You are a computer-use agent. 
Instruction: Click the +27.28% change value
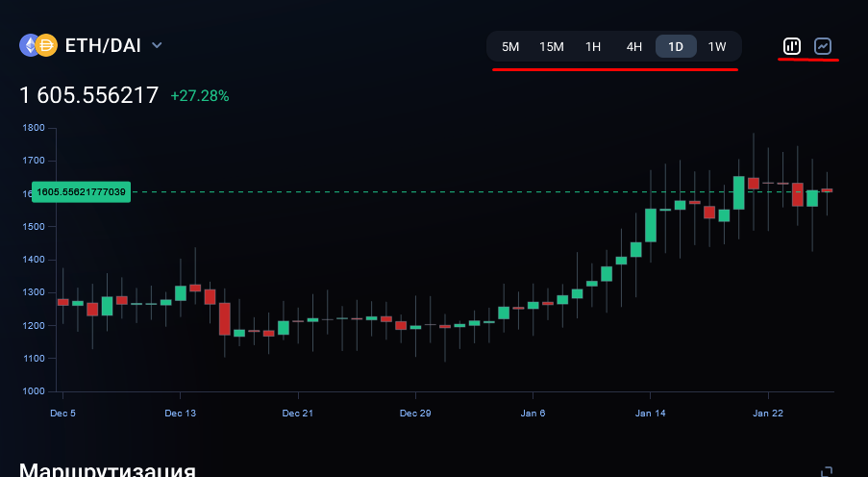point(200,96)
